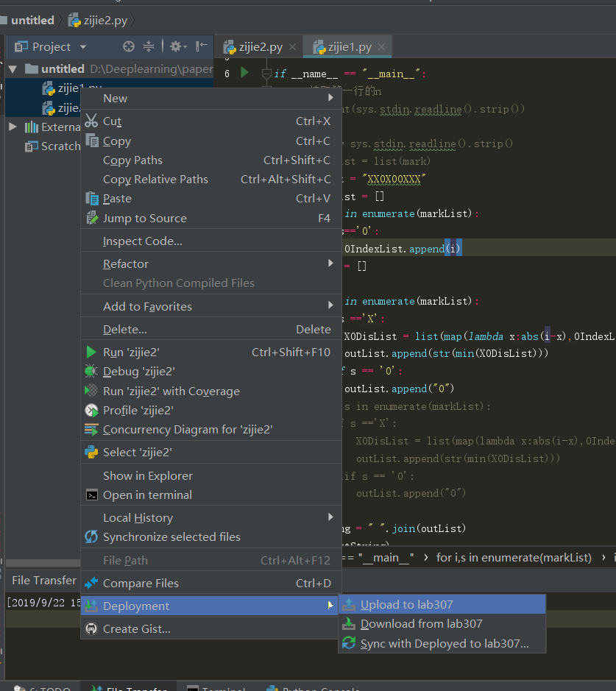Screen dimensions: 616x691
Task: Open the Add to Favorites submenu
Action: [x=211, y=306]
